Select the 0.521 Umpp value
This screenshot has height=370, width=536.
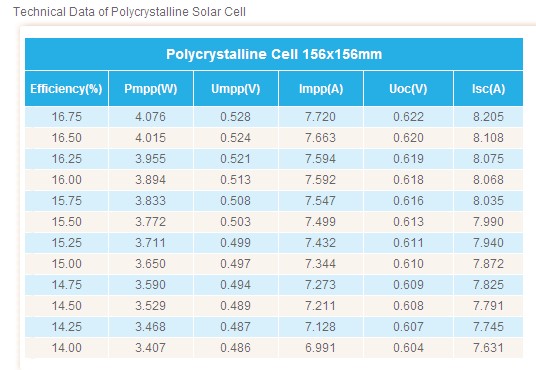coord(236,159)
